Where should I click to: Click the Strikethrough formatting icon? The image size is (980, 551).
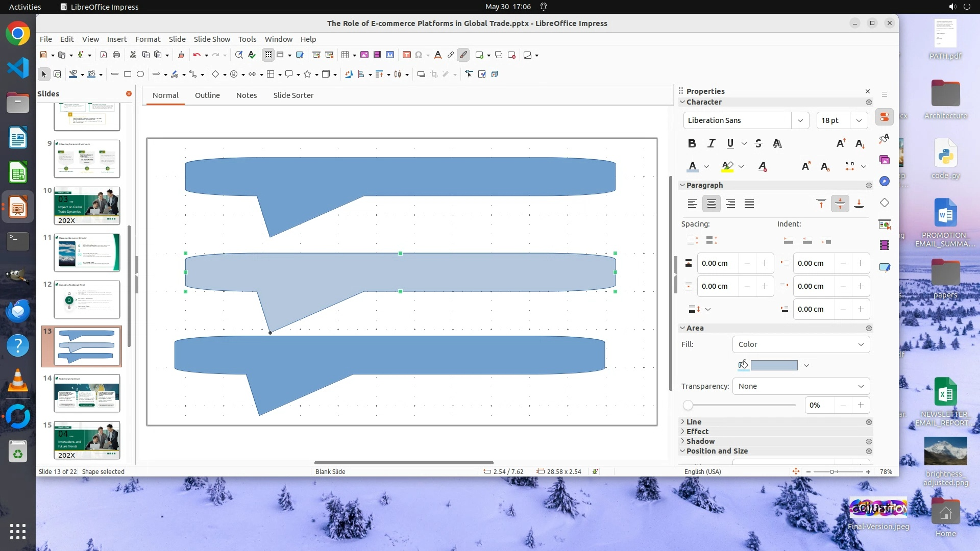click(x=758, y=144)
